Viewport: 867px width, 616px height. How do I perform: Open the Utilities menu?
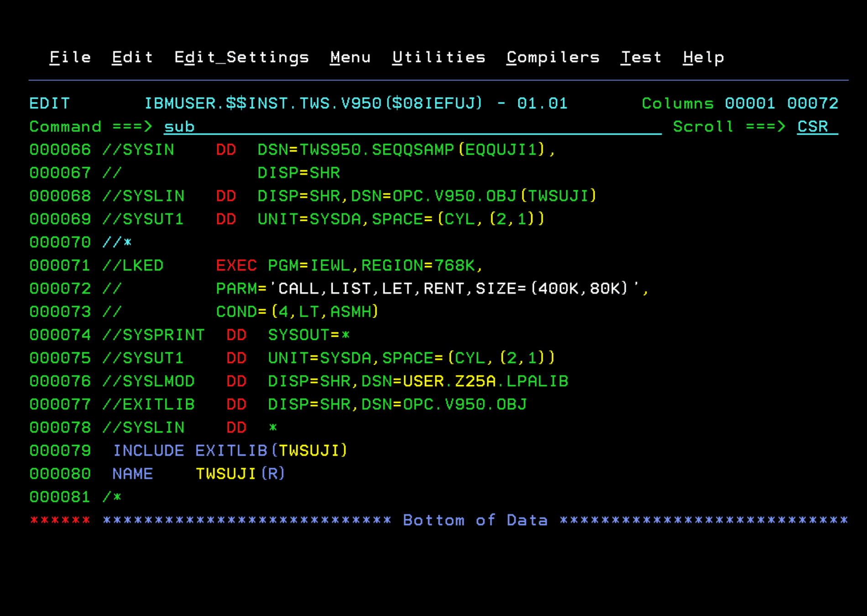(x=439, y=57)
